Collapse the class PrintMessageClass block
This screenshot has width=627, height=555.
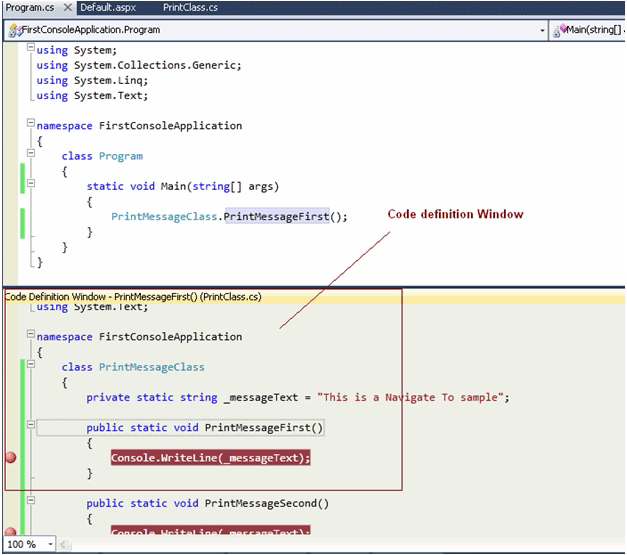[31, 364]
